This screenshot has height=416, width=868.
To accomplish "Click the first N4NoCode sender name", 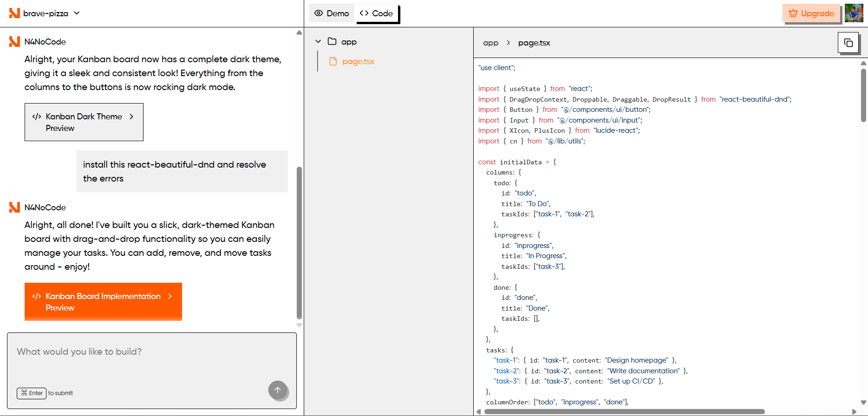I will click(45, 42).
